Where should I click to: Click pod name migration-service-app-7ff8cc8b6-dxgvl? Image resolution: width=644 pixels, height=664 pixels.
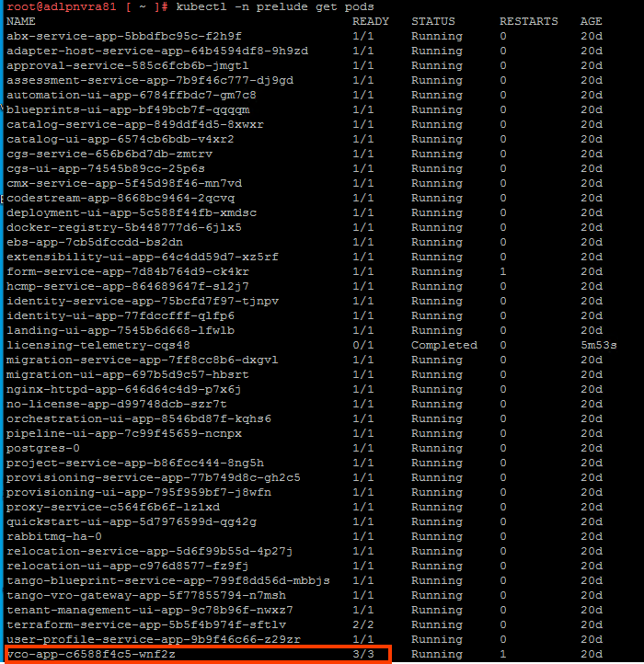point(143,360)
